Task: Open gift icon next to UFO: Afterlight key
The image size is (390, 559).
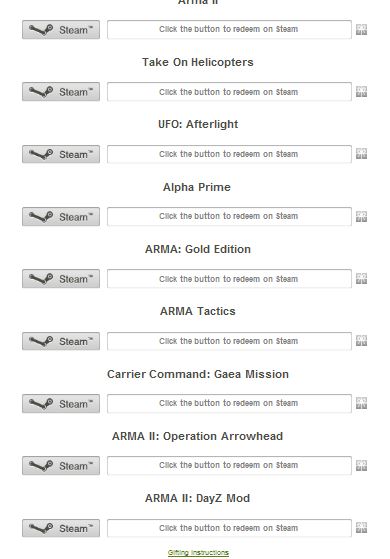Action: (361, 154)
